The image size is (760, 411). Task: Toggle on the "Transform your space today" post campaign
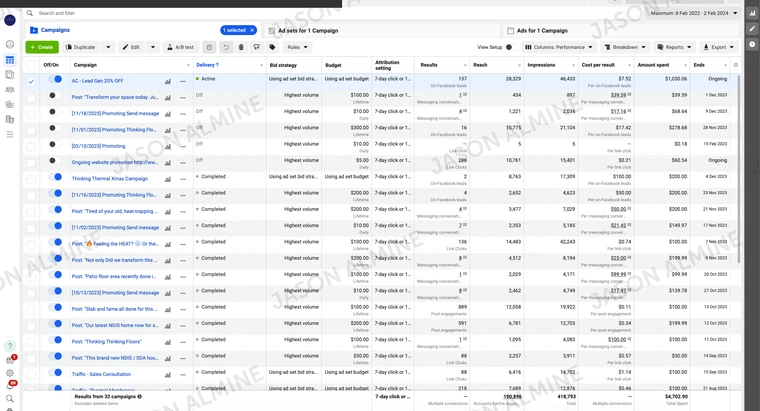[55, 95]
